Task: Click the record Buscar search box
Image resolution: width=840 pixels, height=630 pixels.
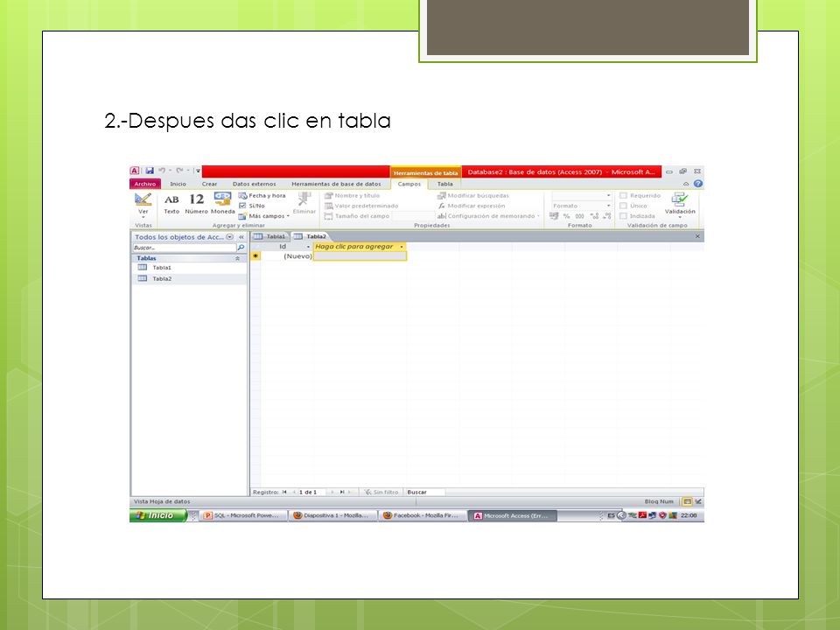Action: click(424, 492)
